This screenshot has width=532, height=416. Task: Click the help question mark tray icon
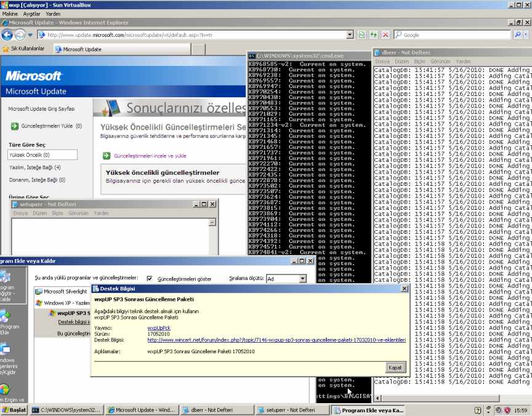(478, 410)
